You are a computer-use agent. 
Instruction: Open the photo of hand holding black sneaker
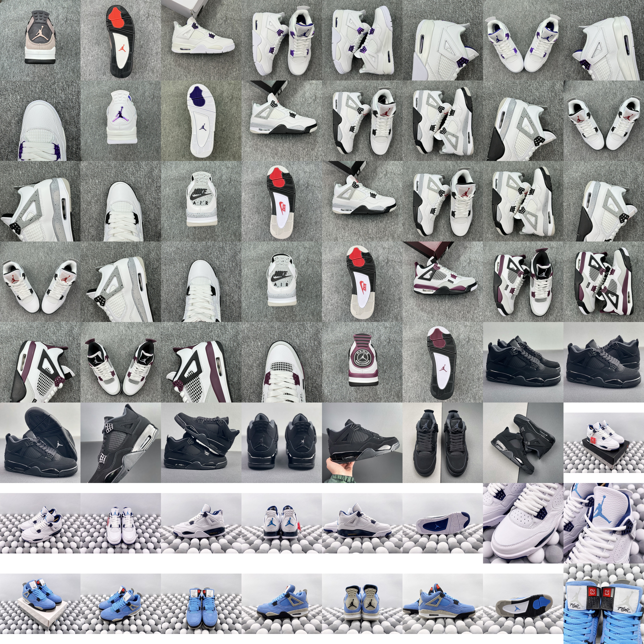coord(362,443)
